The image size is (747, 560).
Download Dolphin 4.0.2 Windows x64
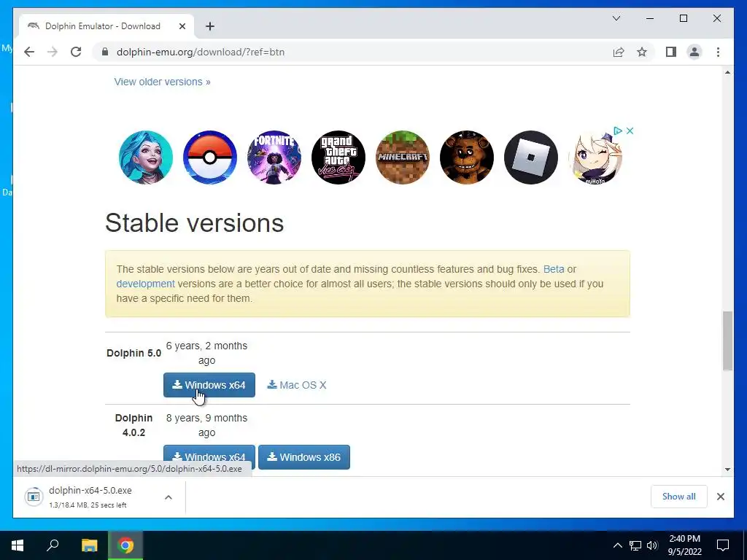point(209,456)
